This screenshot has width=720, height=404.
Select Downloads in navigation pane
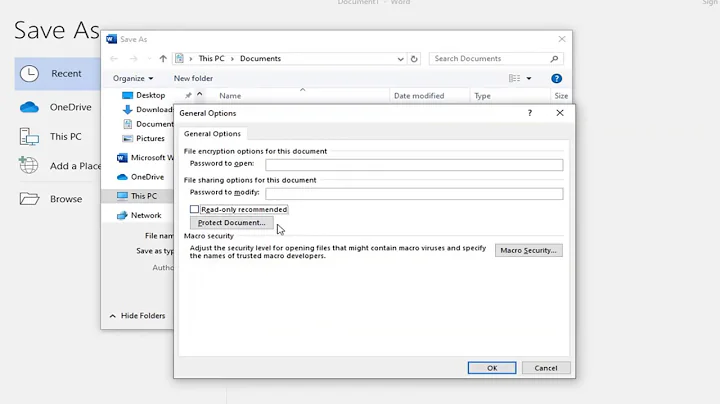147,110
